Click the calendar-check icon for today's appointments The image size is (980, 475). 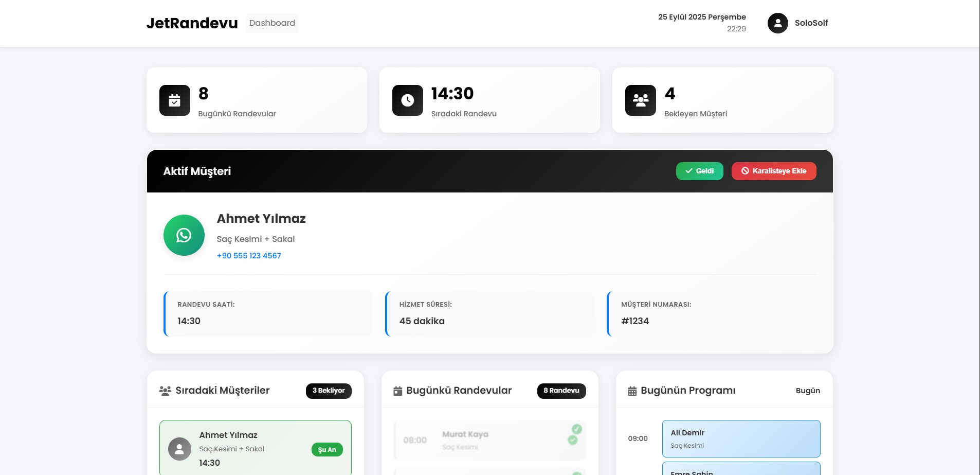[174, 100]
